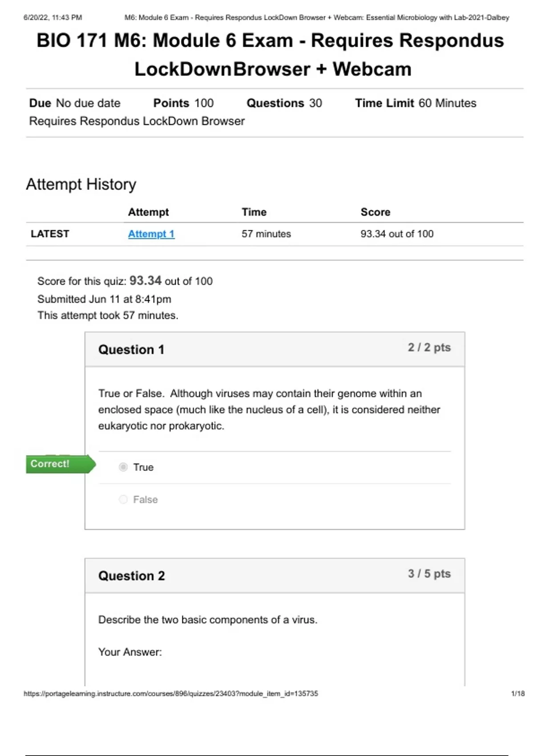Viewport: 534px width, 756px height.
Task: Click the 2 / 2 pts score label
Action: pos(429,347)
